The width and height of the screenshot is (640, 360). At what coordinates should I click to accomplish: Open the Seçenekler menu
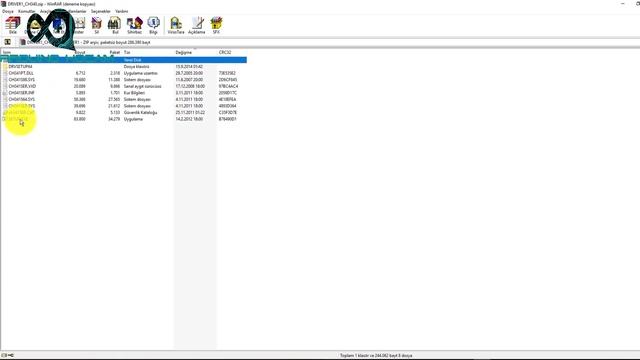click(100, 11)
